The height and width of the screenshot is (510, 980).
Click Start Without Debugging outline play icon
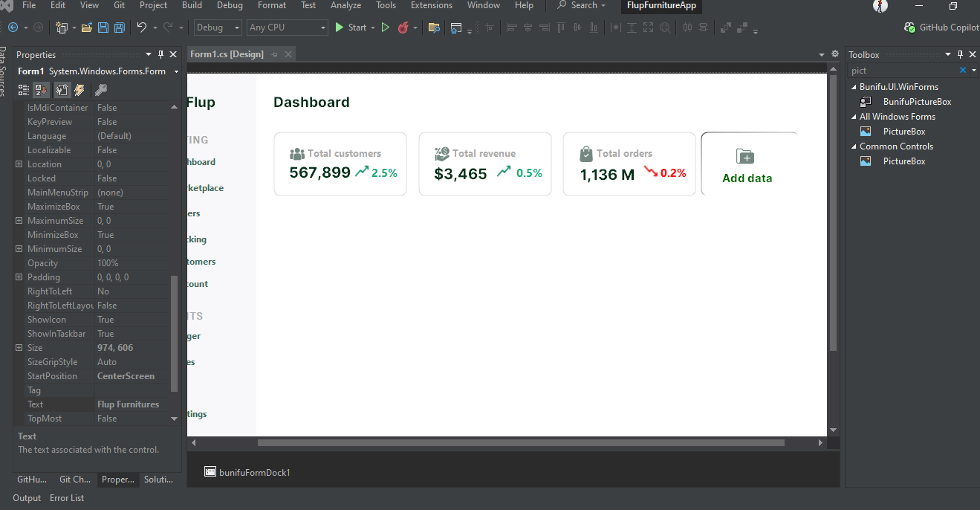385,28
